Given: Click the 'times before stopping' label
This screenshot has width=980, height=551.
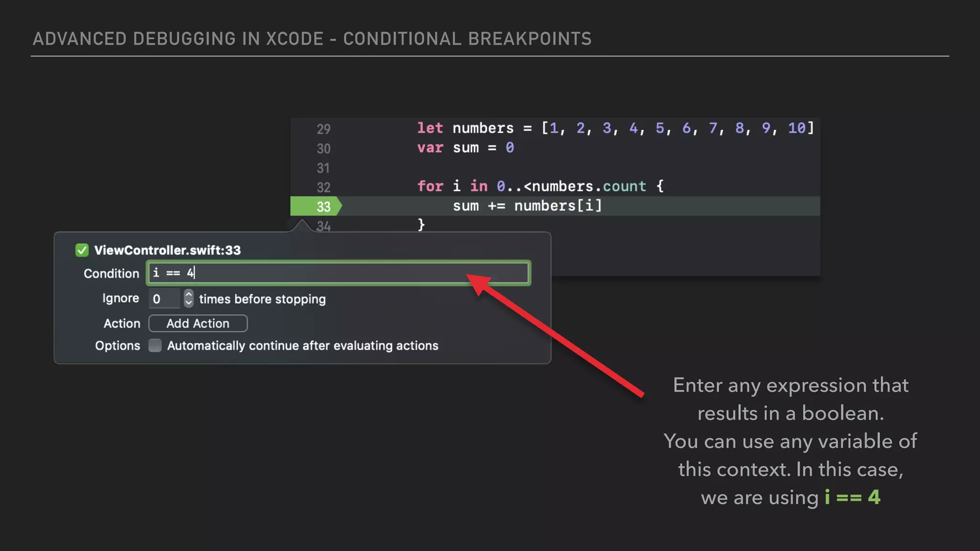Looking at the screenshot, I should pos(262,299).
